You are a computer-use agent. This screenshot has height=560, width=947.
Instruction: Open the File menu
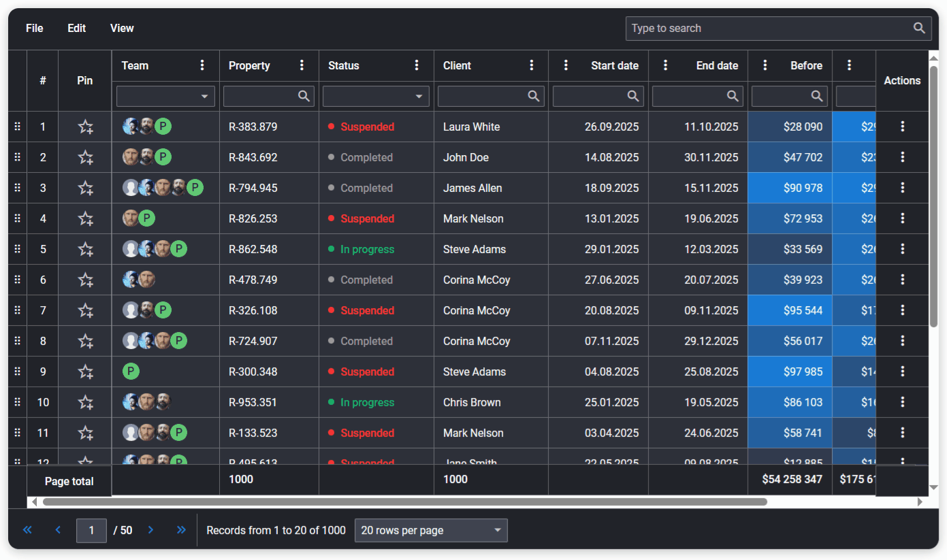click(35, 28)
